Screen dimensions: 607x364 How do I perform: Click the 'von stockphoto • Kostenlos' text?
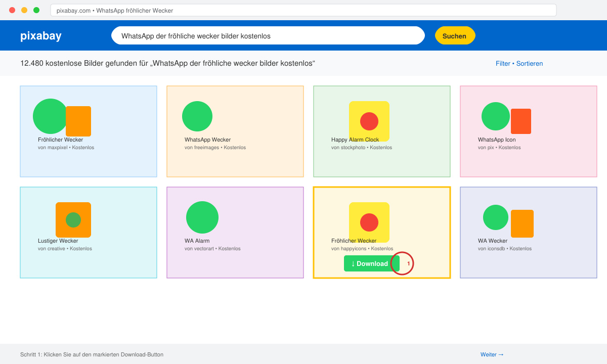tap(362, 148)
